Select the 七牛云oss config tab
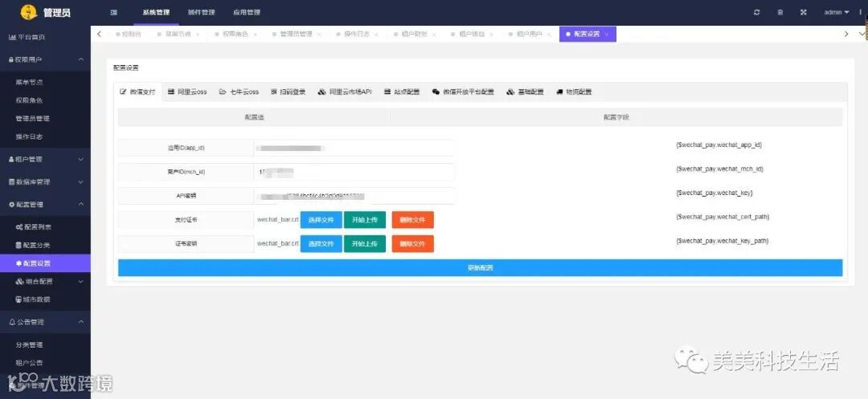 pos(240,92)
